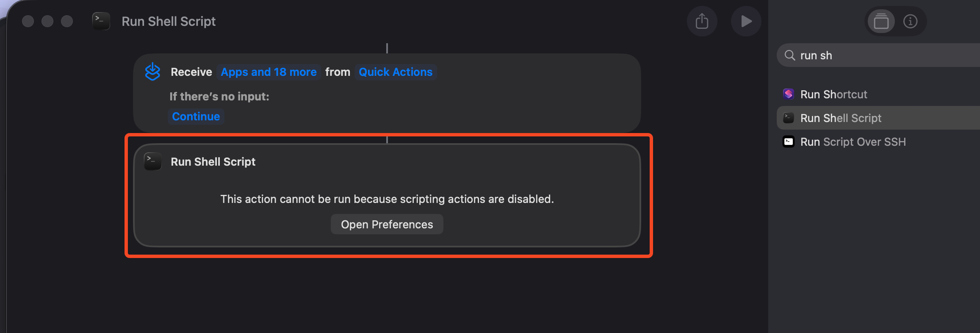Click the shortcut icon beside the title
This screenshot has width=980, height=333.
point(100,21)
